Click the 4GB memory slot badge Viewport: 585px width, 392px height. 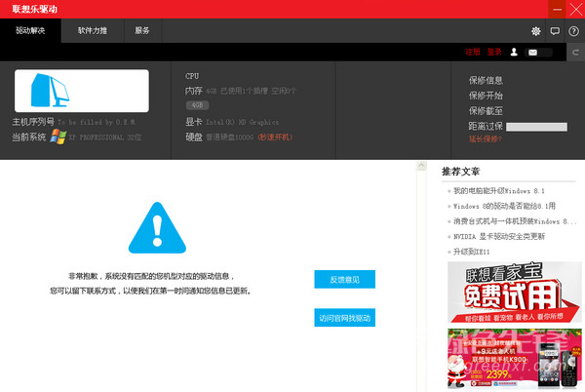[x=197, y=105]
